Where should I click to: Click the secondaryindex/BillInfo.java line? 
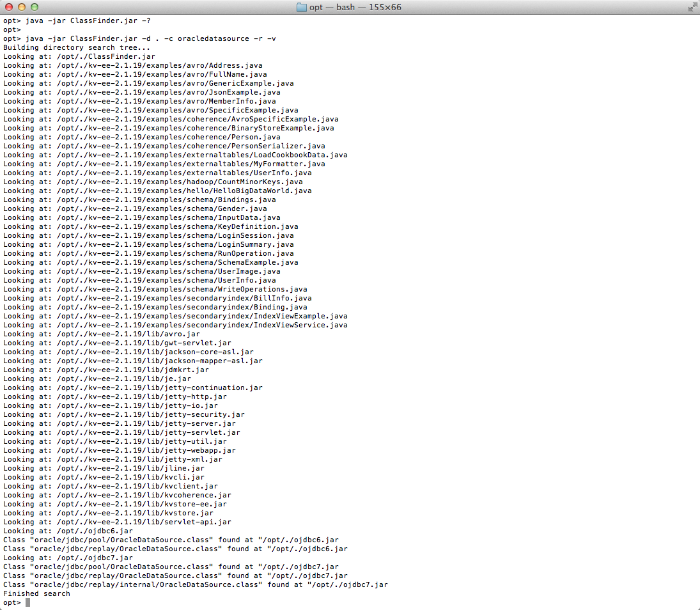coord(157,298)
